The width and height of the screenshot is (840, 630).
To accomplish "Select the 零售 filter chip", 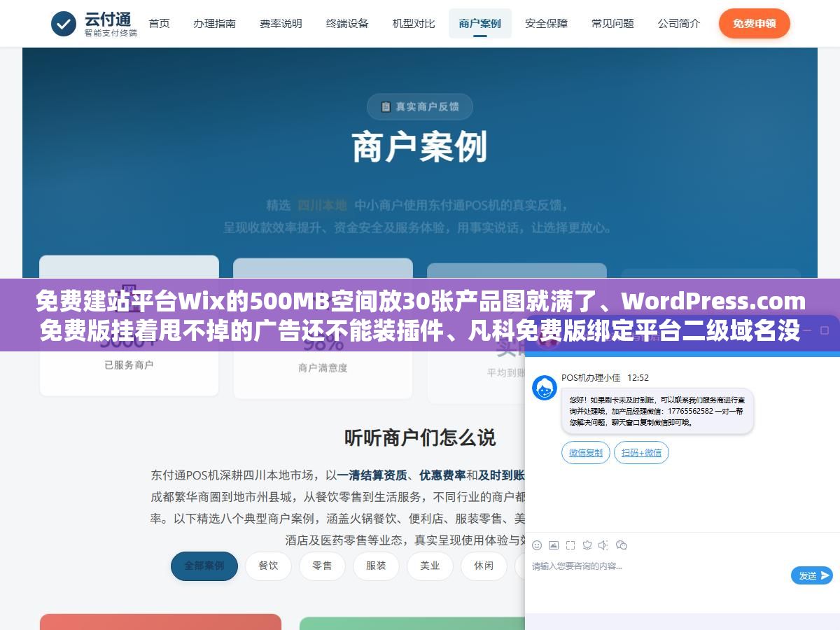I will click(322, 566).
